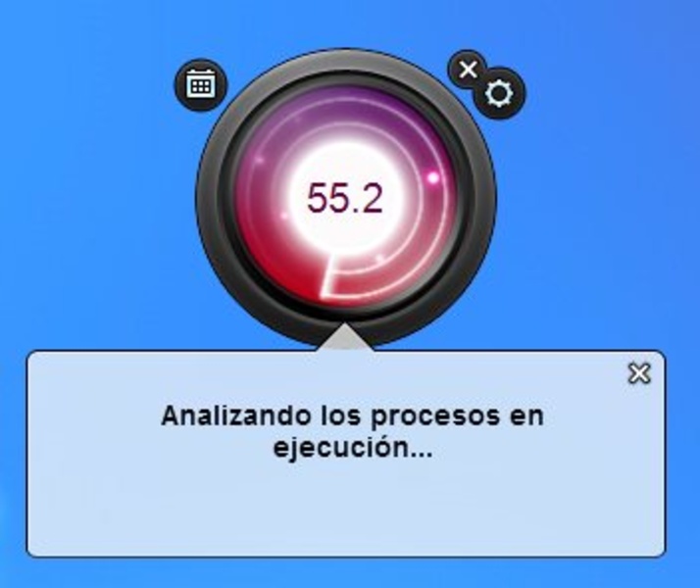Click the word "ejecución..." in the balloon
700x588 pixels.
tap(353, 448)
